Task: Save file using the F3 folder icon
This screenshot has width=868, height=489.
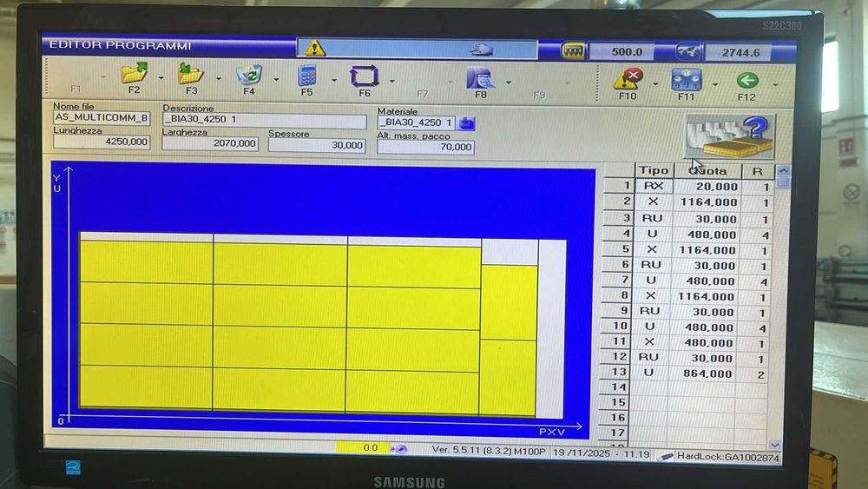Action: coord(190,73)
